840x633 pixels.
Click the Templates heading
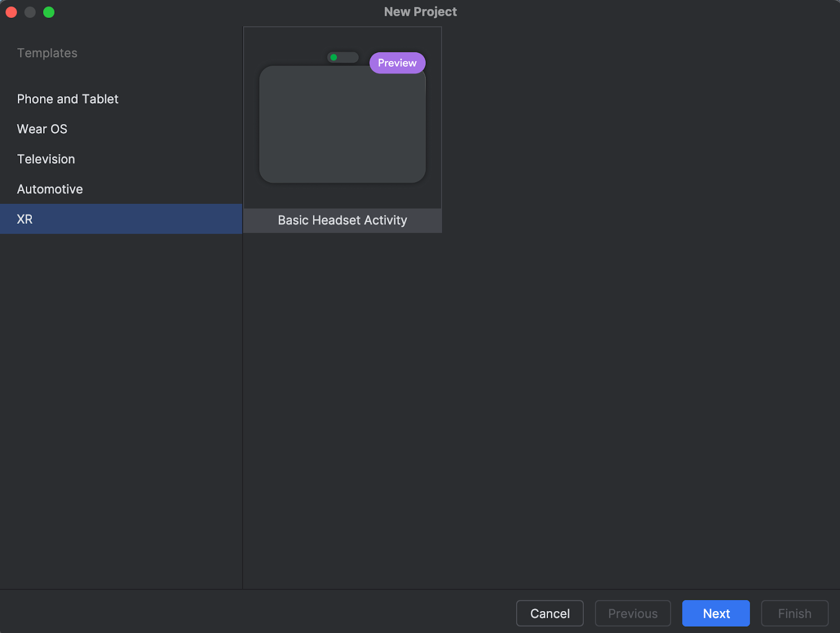47,53
